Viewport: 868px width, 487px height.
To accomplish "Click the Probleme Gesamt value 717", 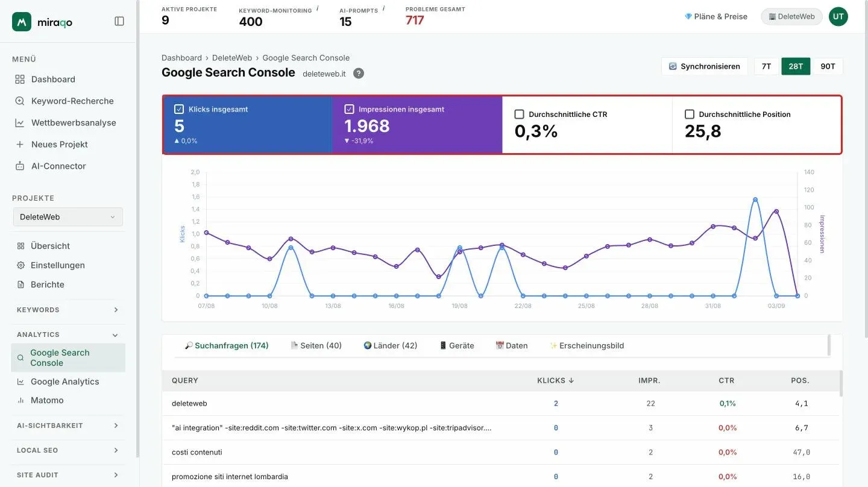I will (x=415, y=20).
